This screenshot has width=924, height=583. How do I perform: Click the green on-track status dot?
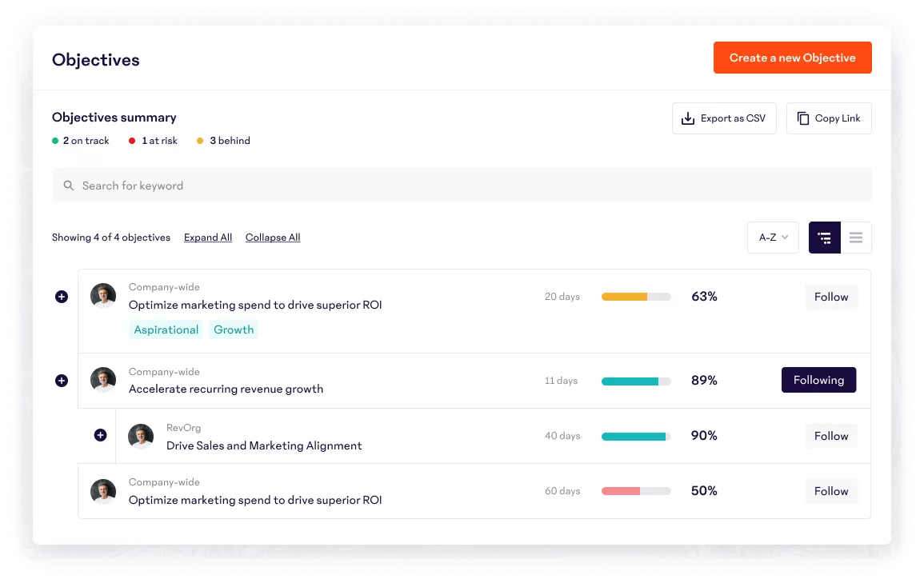click(54, 141)
